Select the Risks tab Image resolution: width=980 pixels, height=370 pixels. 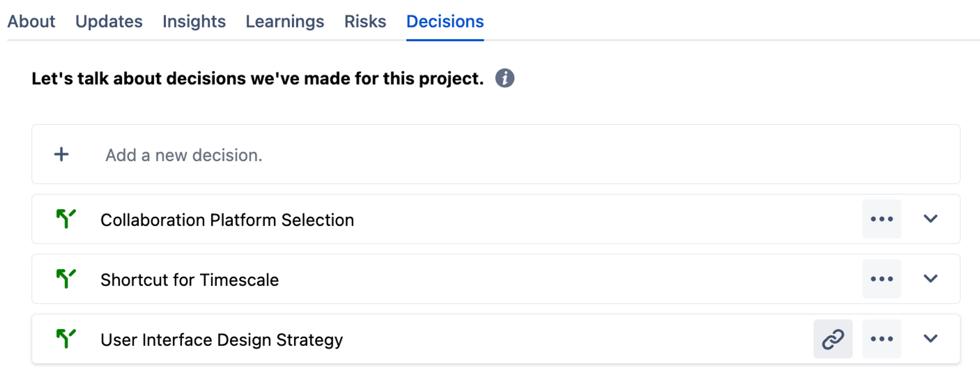pyautogui.click(x=365, y=21)
